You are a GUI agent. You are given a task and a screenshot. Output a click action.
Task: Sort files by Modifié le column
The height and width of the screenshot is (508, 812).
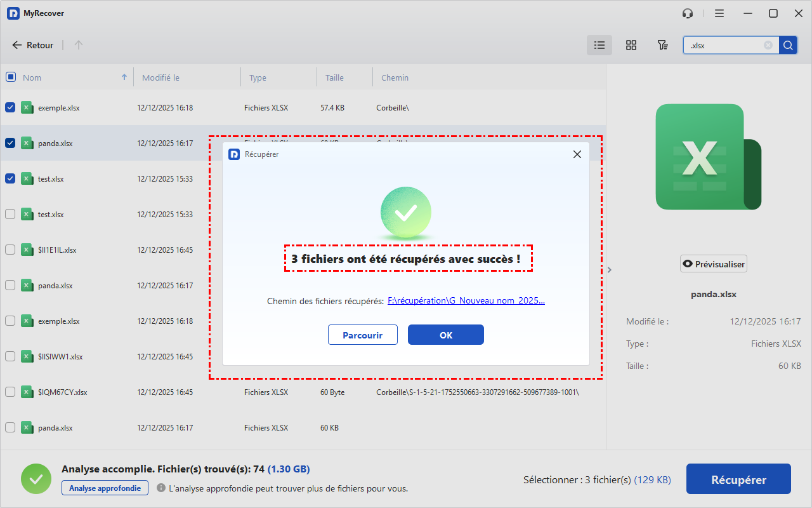pyautogui.click(x=160, y=78)
